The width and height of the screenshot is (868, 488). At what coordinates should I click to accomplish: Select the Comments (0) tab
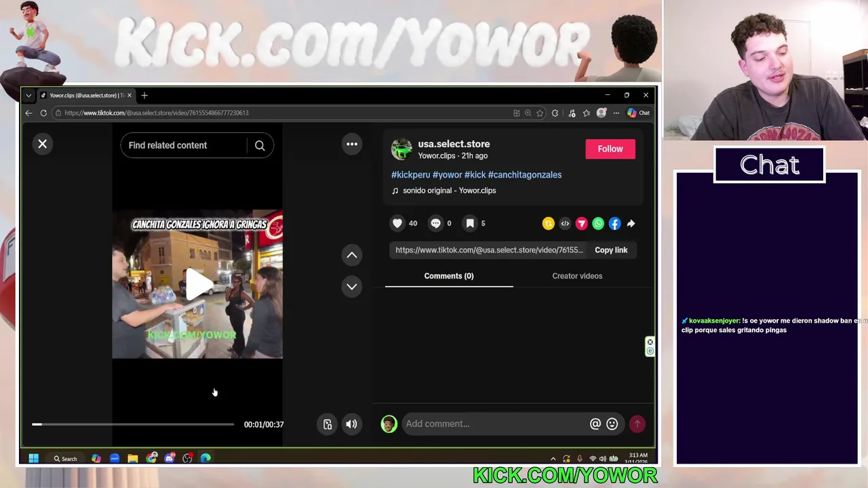(x=449, y=276)
